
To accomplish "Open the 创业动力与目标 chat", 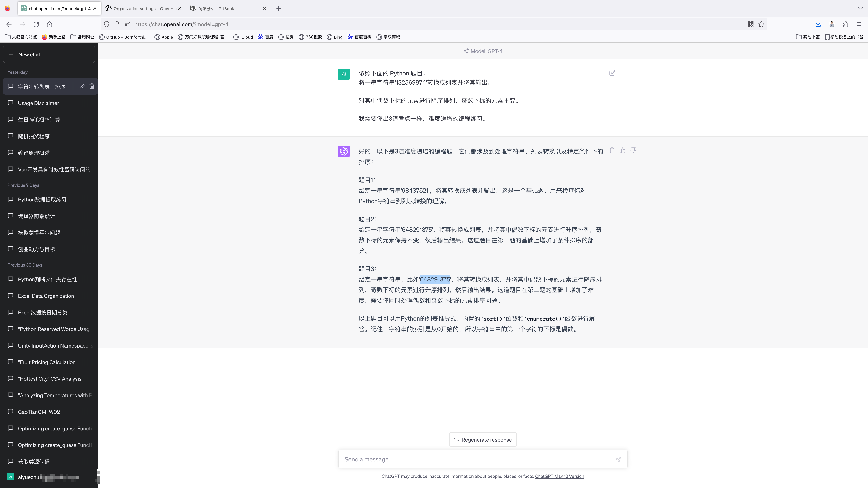I will click(x=49, y=249).
